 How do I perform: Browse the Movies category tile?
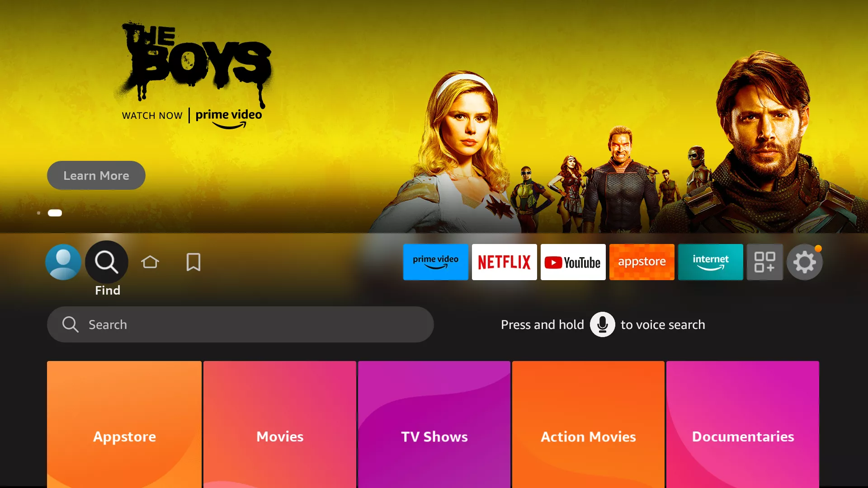[x=279, y=437]
